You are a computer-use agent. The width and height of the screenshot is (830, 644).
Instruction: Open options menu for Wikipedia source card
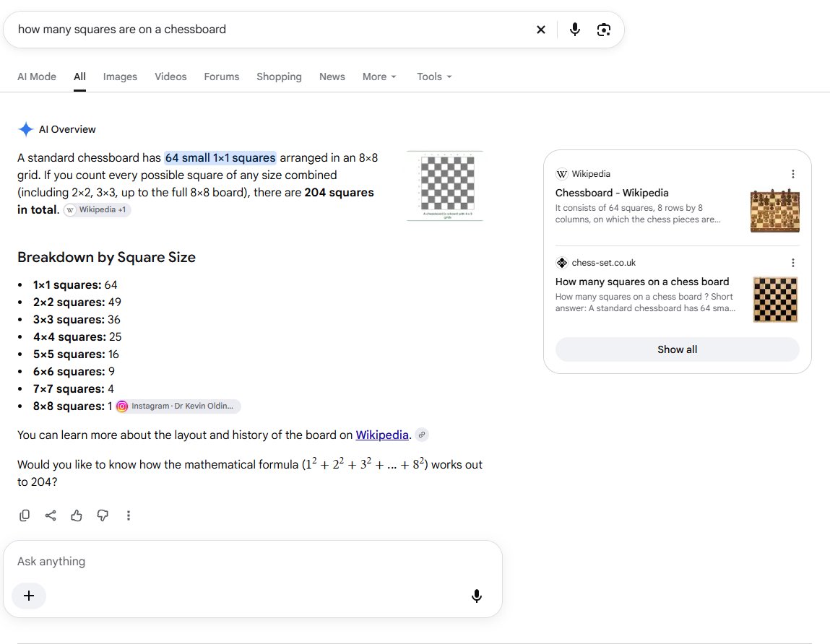tap(792, 174)
